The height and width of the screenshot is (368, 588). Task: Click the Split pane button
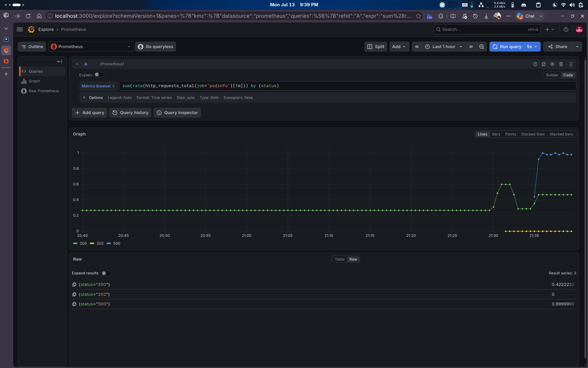(x=376, y=46)
